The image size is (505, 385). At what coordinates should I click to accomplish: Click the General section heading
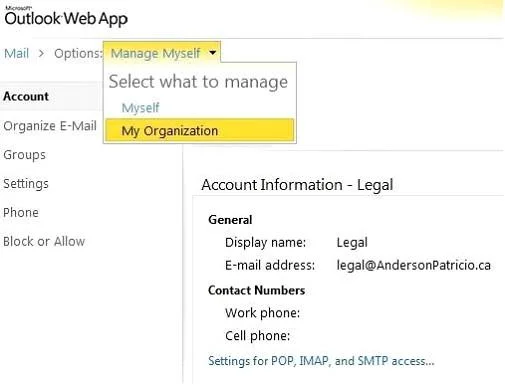tap(230, 220)
